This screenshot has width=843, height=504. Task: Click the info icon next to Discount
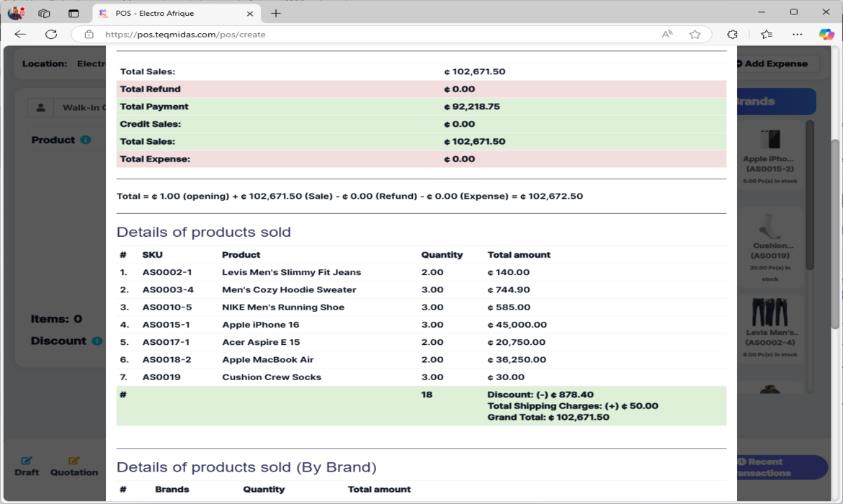(97, 341)
